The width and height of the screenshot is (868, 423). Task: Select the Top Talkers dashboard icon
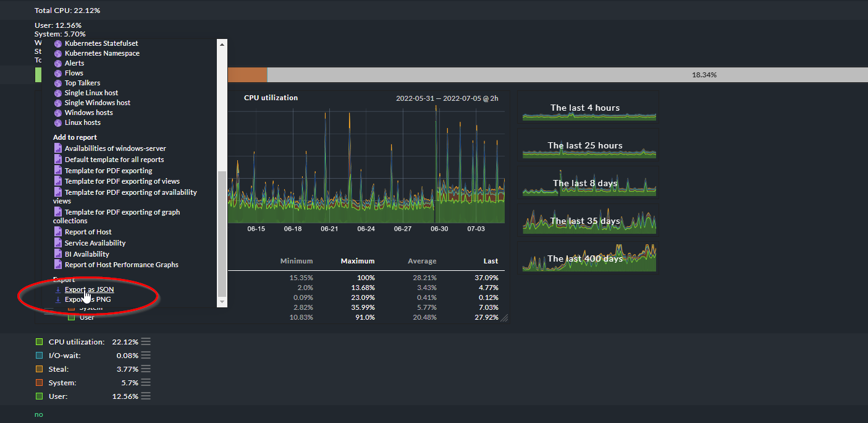[x=59, y=82]
